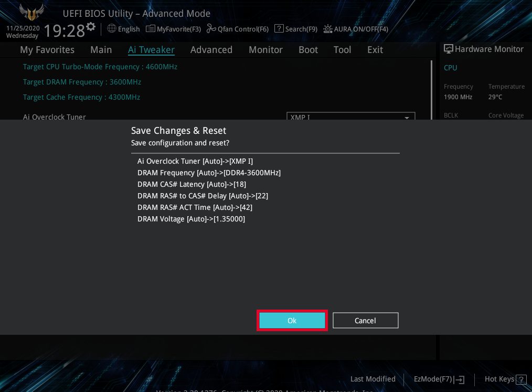Click Target Cache Frequency : 4300MHz
This screenshot has width=532, height=392.
click(x=81, y=98)
